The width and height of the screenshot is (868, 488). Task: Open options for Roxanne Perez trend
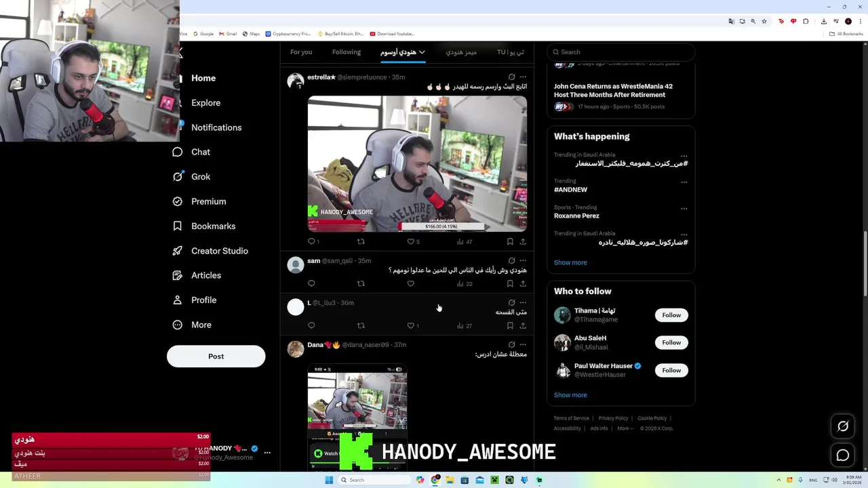(x=684, y=209)
